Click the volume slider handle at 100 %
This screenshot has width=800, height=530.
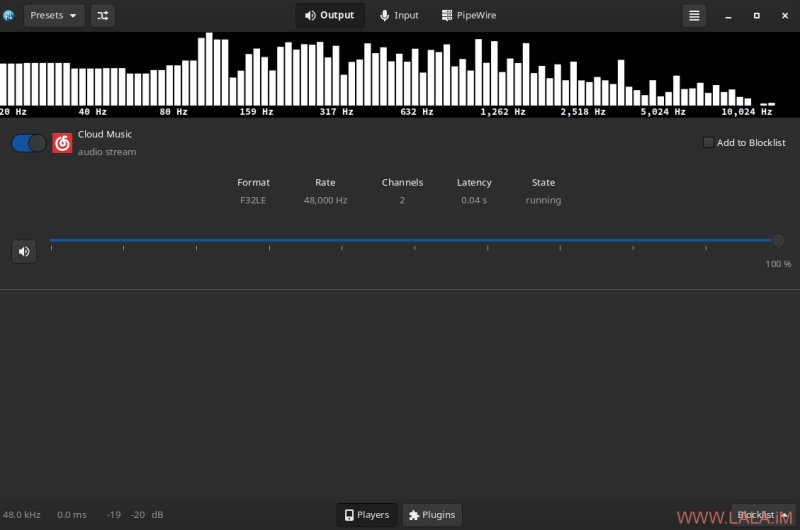coord(778,240)
